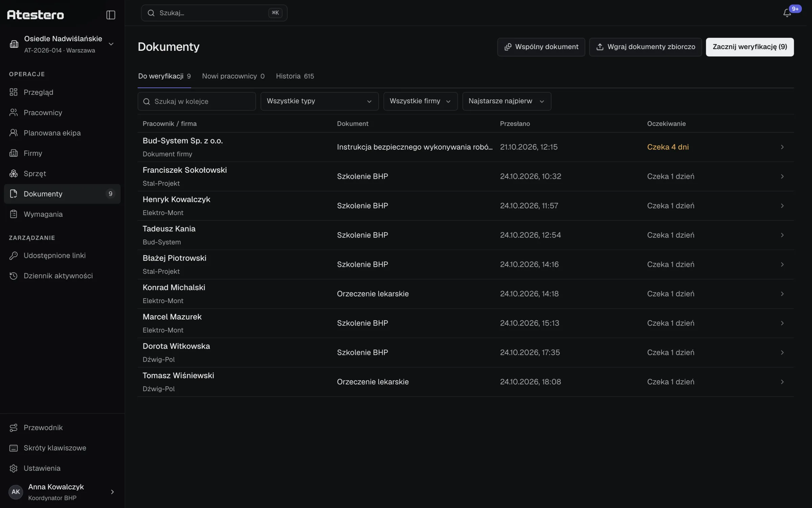Click the Dokumenty file icon in sidebar
The height and width of the screenshot is (508, 812).
(14, 194)
